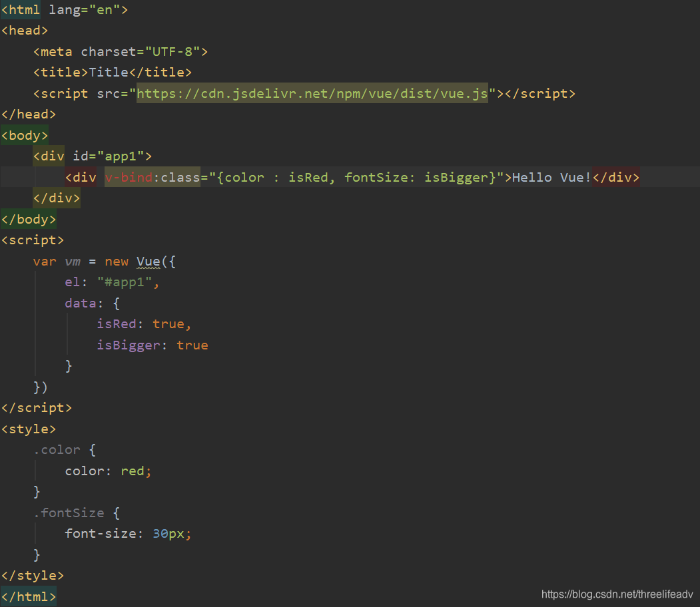Viewport: 700px width, 607px height.
Task: Click the closing </div> of app1
Action: pyautogui.click(x=57, y=198)
